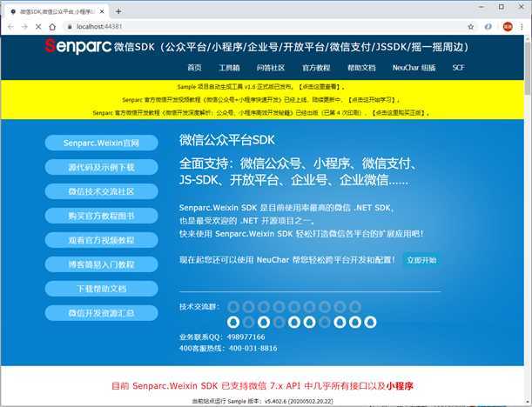
Task: Go to 问答社区 in the nav bar
Action: point(271,68)
